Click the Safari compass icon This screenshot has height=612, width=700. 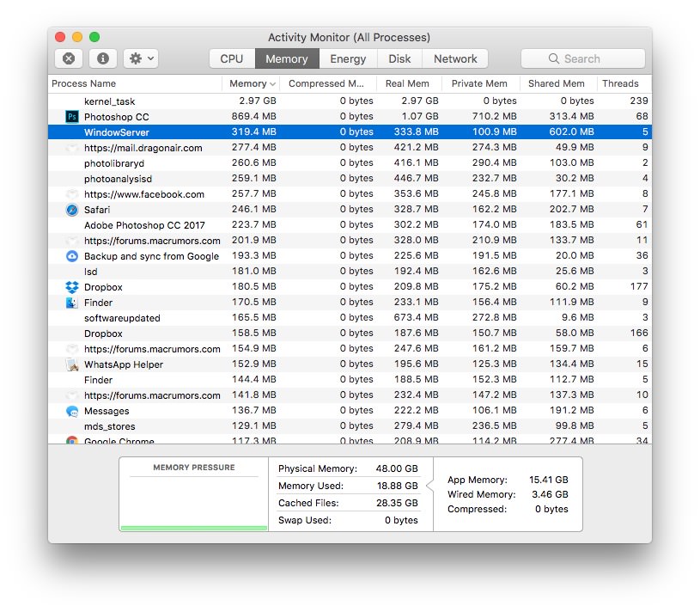[72, 210]
